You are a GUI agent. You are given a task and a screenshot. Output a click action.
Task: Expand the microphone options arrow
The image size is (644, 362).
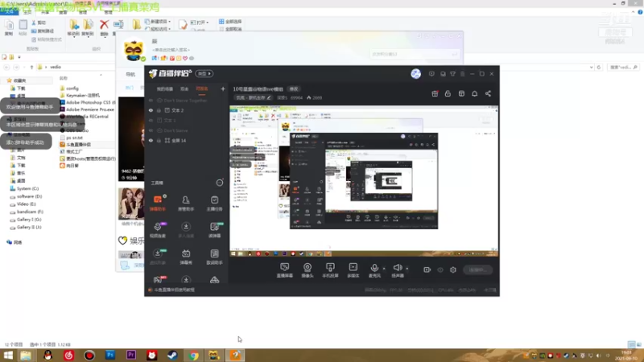(x=384, y=269)
